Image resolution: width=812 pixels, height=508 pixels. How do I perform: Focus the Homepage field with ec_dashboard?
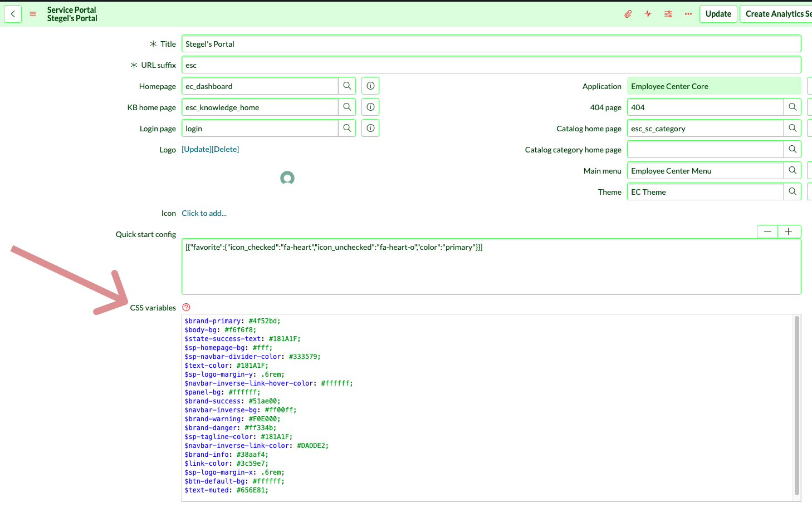[x=260, y=86]
